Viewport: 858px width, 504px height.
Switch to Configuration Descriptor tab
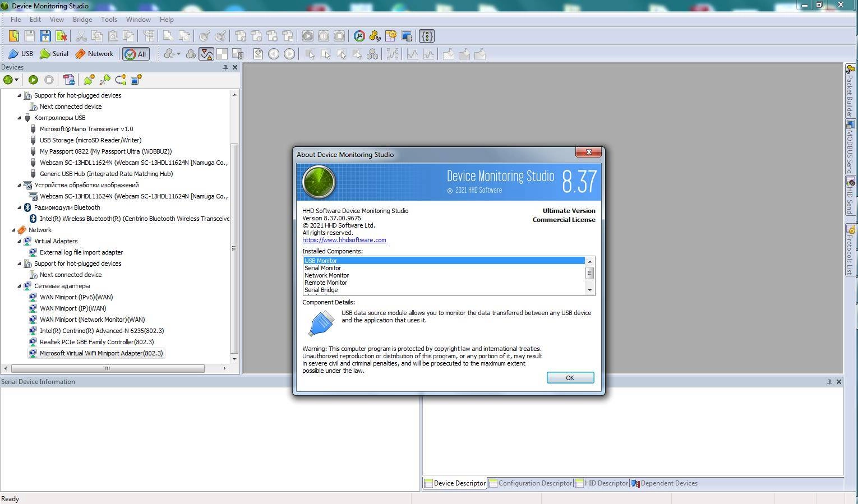pos(530,483)
